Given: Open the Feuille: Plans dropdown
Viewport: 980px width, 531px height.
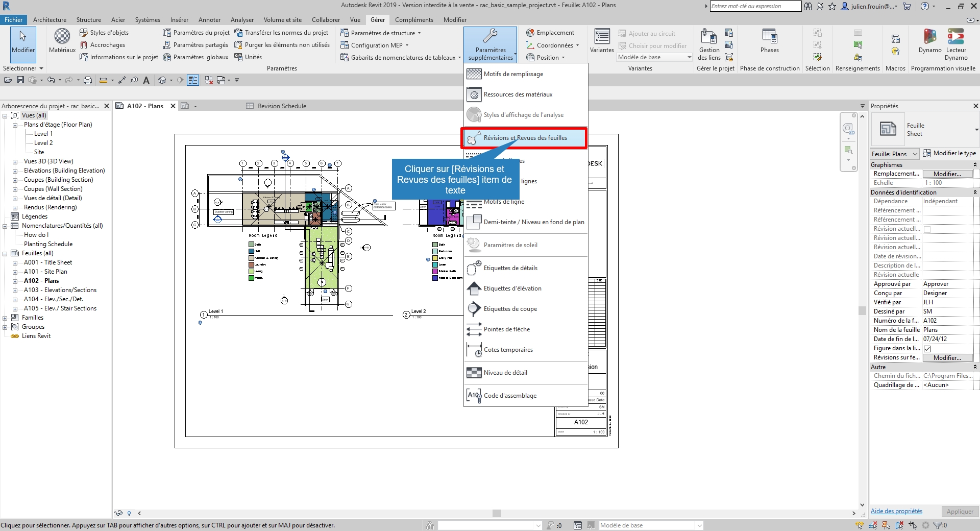Looking at the screenshot, I should (x=894, y=154).
